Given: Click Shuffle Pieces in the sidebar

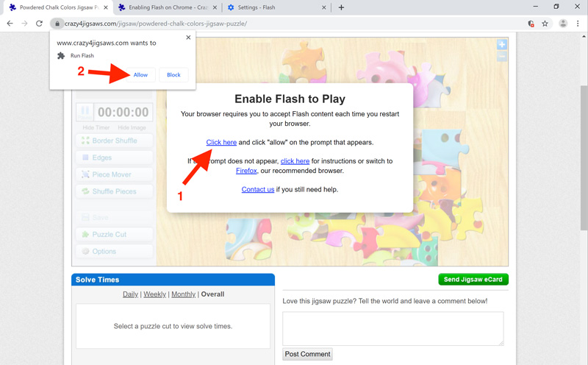Looking at the screenshot, I should [x=114, y=191].
